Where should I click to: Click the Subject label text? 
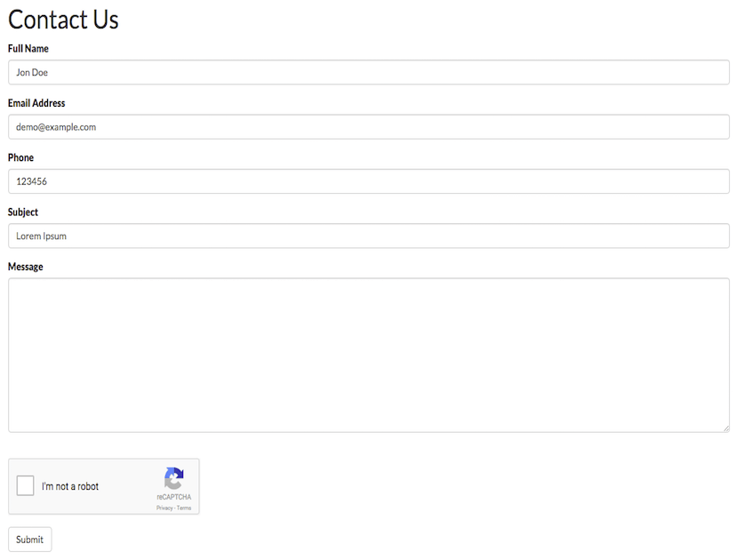(23, 212)
